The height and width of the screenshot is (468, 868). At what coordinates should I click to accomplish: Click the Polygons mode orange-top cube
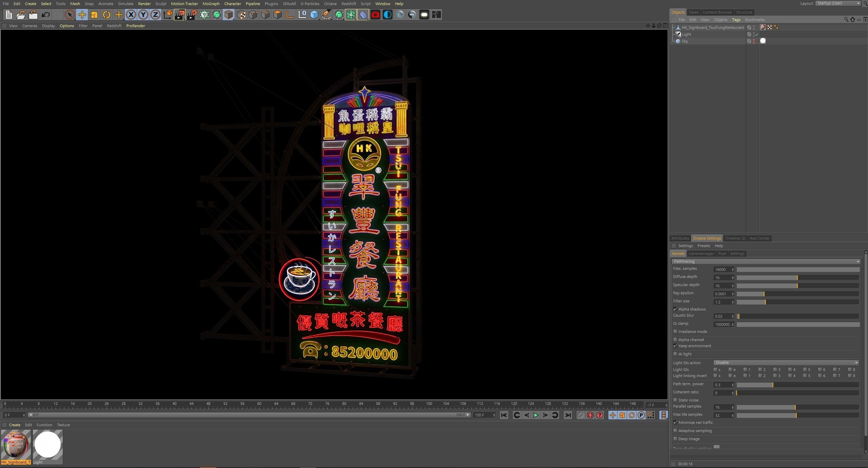click(x=277, y=15)
